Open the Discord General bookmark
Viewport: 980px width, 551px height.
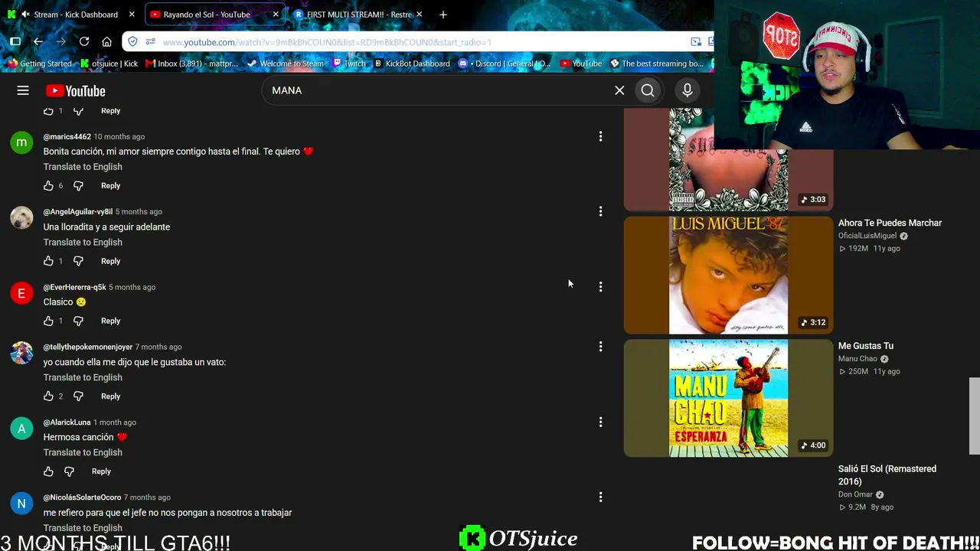(505, 64)
